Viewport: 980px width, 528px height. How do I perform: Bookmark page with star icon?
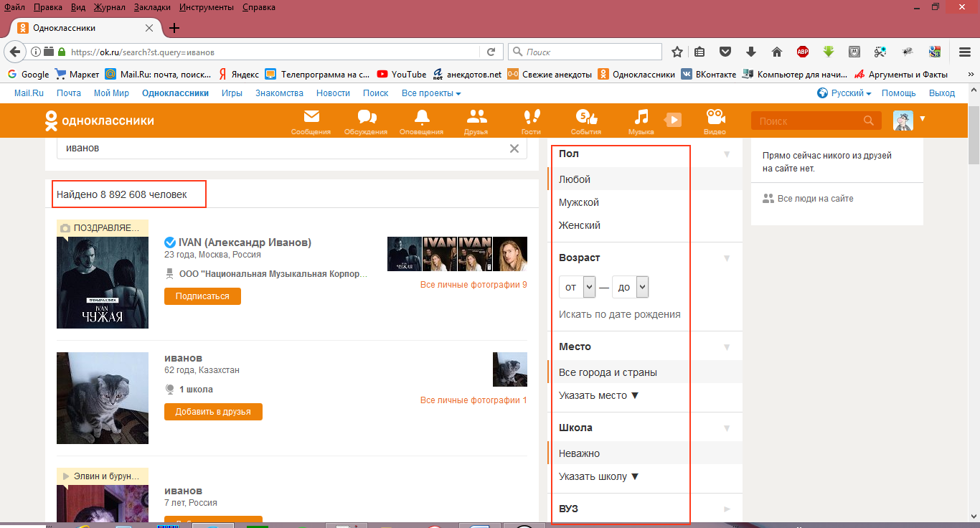pos(677,52)
